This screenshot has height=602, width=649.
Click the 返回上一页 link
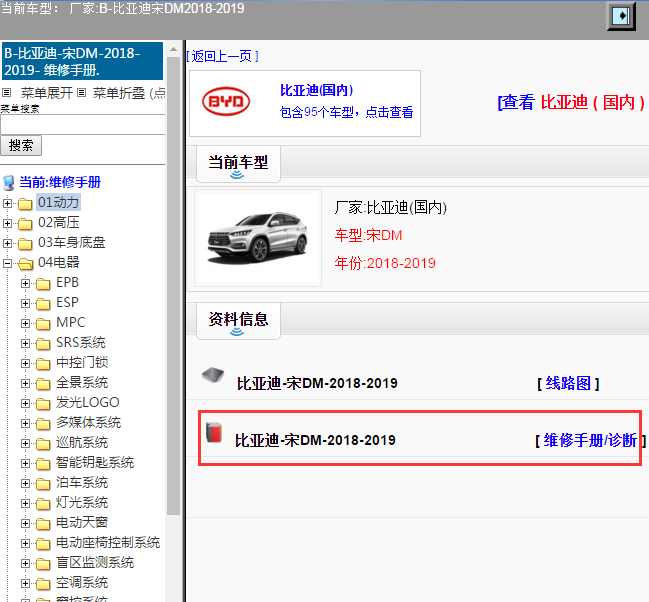[222, 56]
